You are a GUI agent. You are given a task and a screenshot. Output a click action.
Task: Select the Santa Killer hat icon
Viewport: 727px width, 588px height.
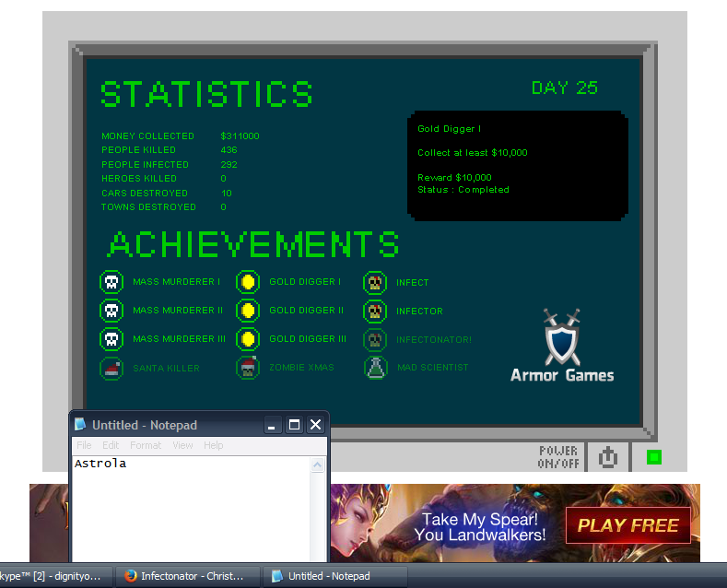(x=111, y=369)
